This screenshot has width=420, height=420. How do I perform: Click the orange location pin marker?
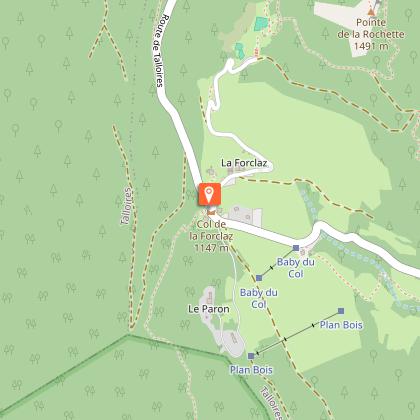point(209,194)
